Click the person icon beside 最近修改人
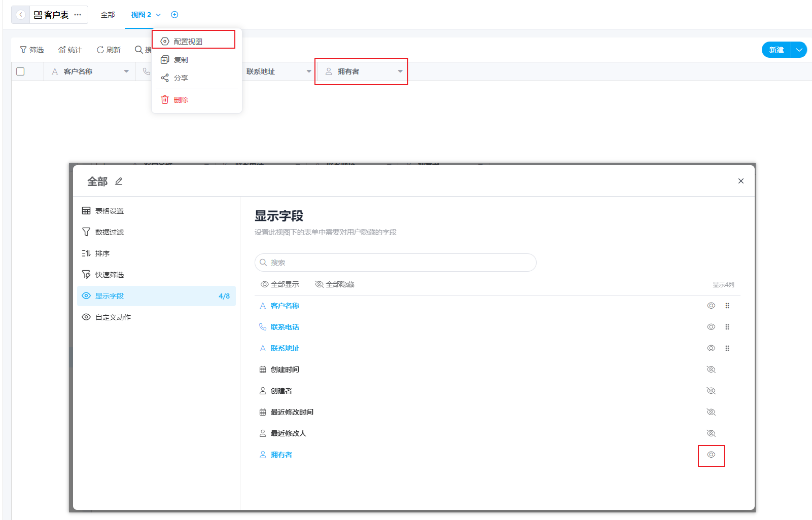 click(x=263, y=433)
